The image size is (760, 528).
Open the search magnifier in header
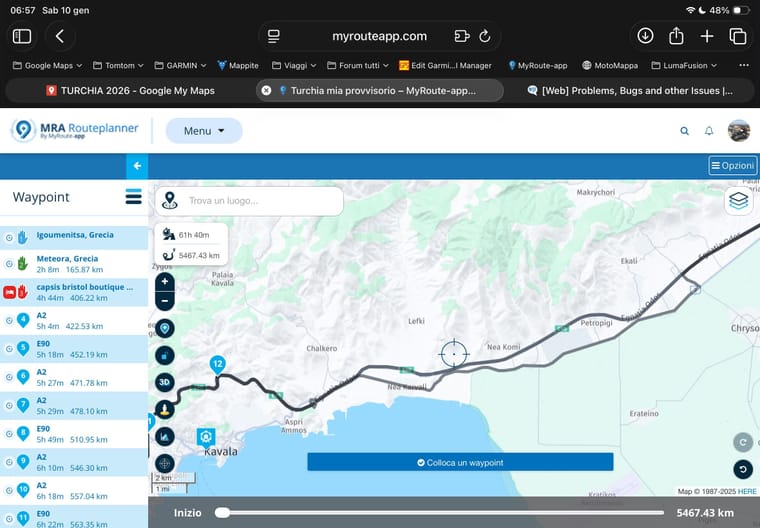pyautogui.click(x=684, y=131)
